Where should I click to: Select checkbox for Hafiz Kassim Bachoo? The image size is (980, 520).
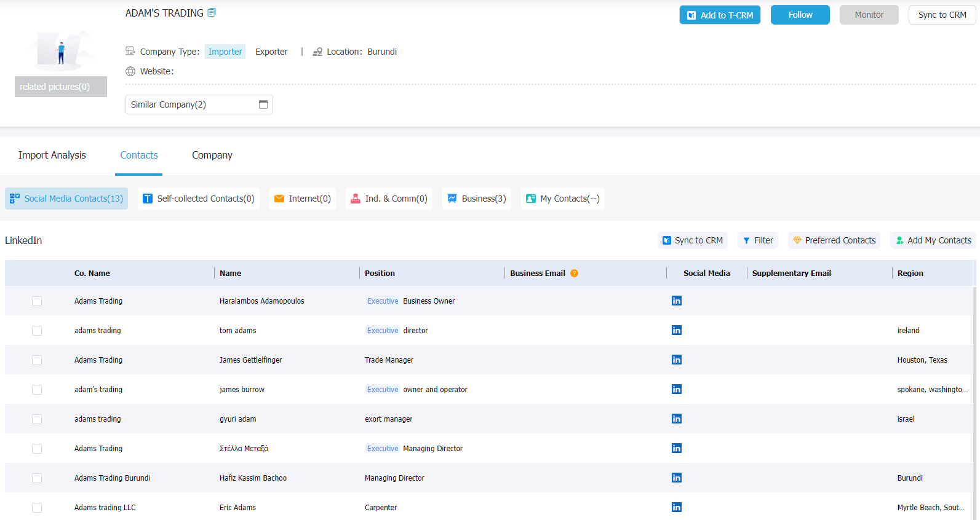[37, 478]
